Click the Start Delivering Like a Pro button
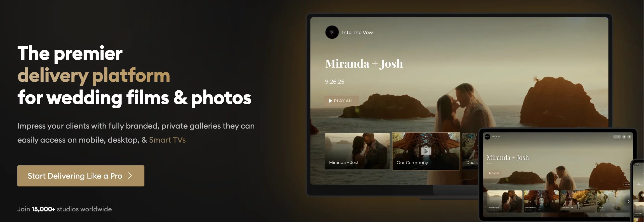 81,176
